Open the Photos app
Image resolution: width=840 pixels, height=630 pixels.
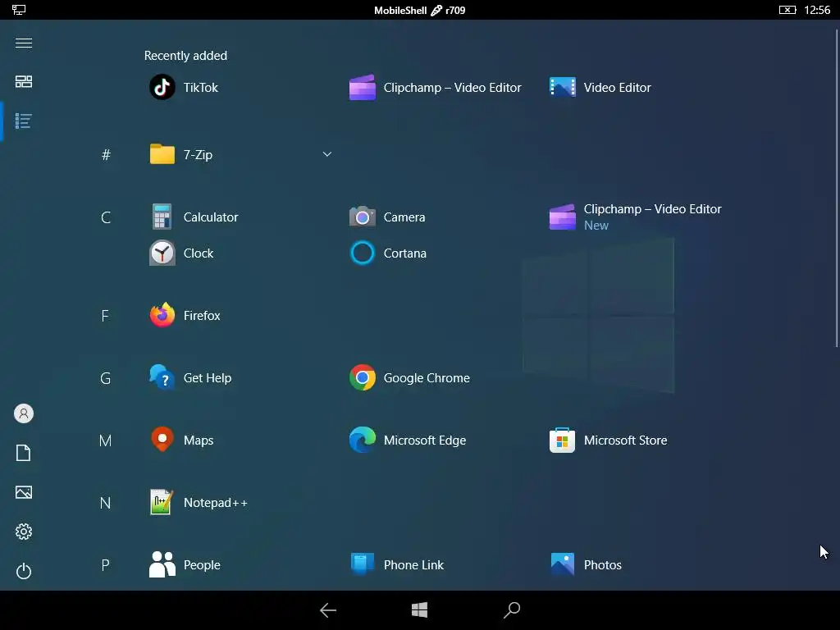pos(586,564)
